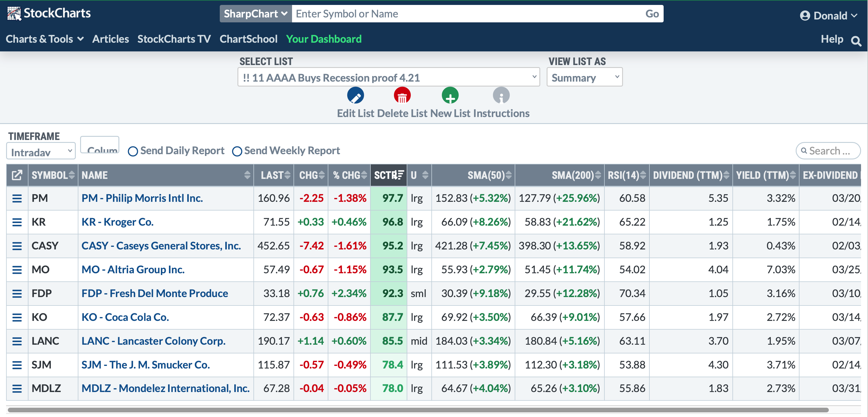Open the View List As Summary dropdown
The image size is (868, 417).
point(585,77)
